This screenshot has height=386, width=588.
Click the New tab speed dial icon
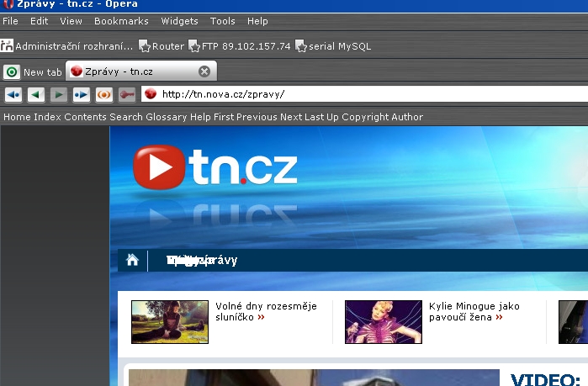[x=12, y=71]
